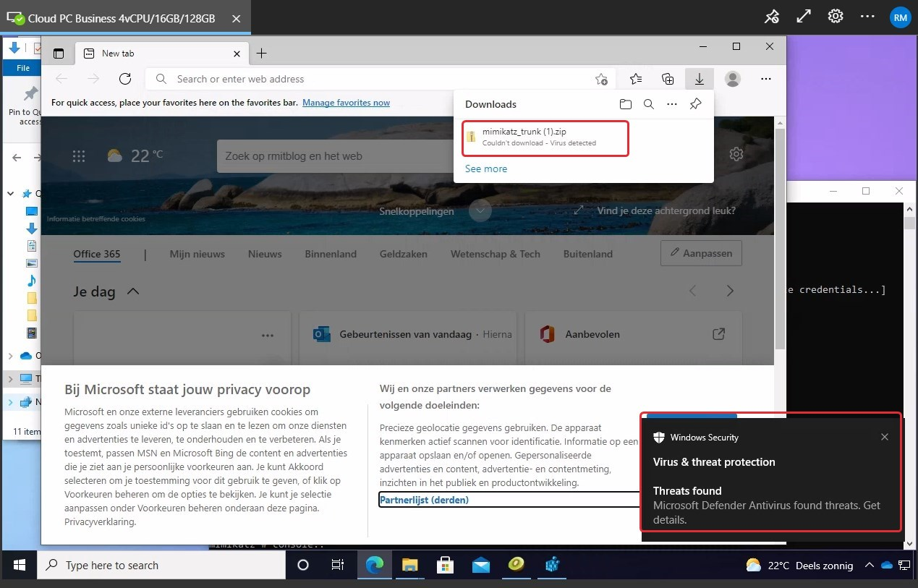Open the Mail app on the taskbar

coord(482,565)
